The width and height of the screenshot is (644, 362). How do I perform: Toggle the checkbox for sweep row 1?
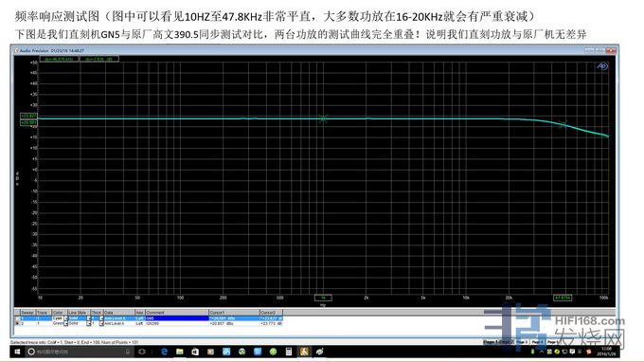(x=17, y=318)
